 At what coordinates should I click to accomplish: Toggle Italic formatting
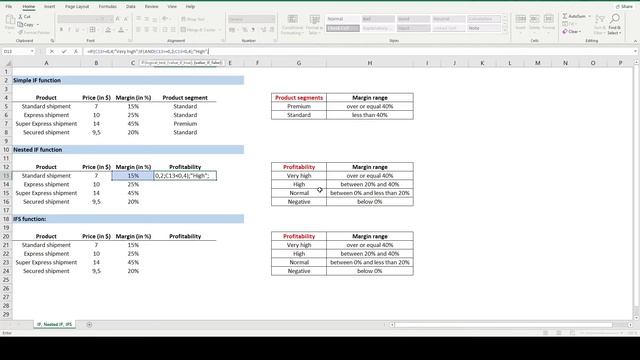tap(69, 30)
